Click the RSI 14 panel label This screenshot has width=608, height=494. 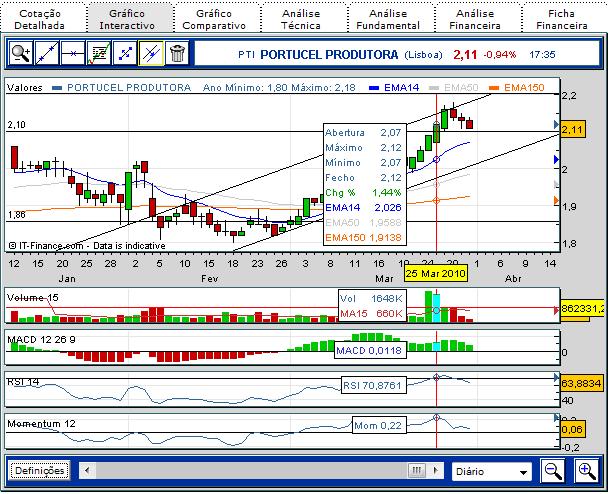pos(23,382)
